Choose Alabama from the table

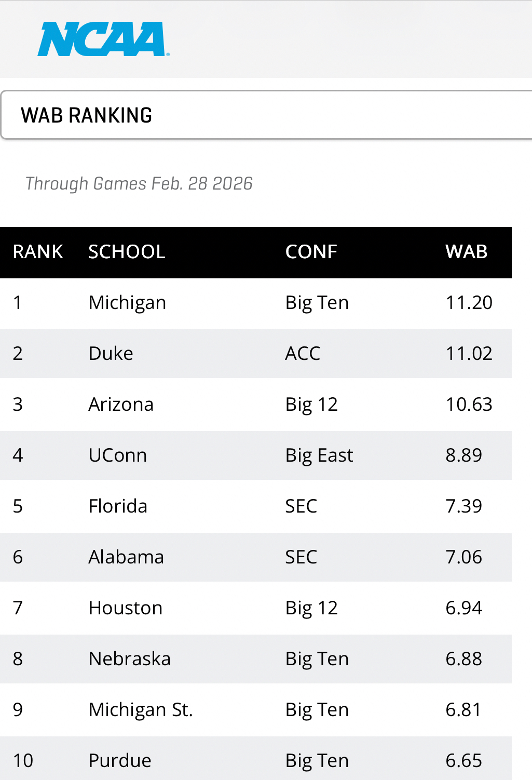pos(126,557)
